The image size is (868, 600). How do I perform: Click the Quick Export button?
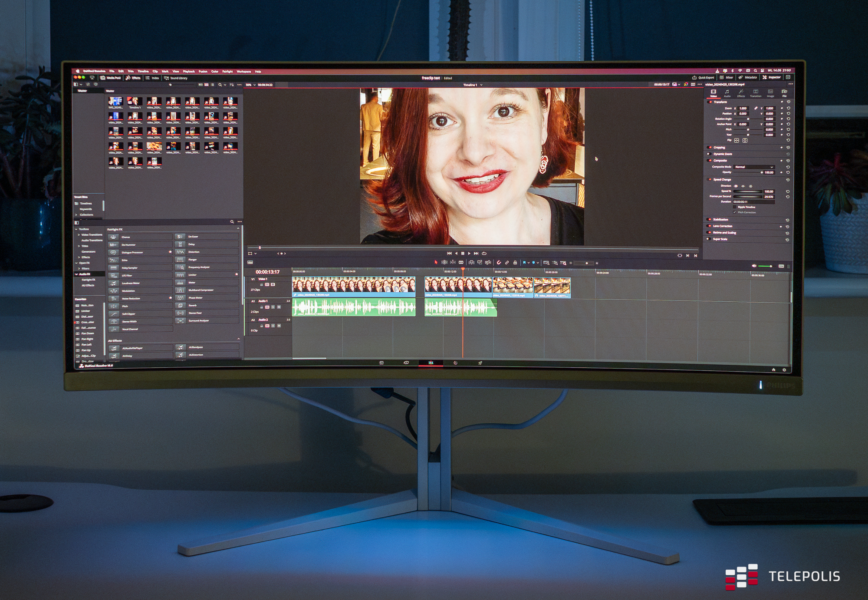pyautogui.click(x=703, y=78)
